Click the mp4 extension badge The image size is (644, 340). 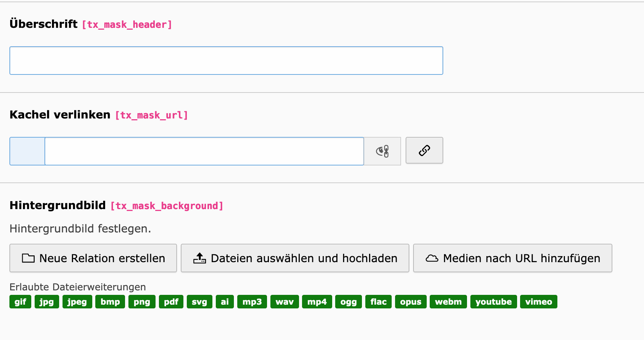[x=317, y=302]
